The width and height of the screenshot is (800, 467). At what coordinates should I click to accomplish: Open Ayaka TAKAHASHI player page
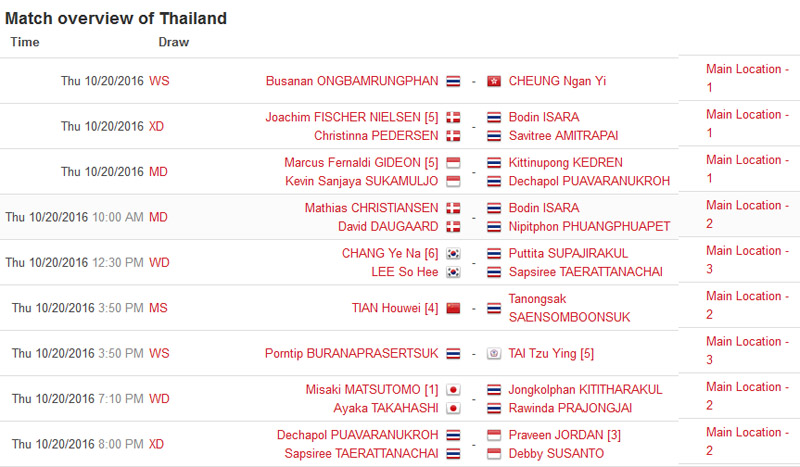click(x=386, y=408)
